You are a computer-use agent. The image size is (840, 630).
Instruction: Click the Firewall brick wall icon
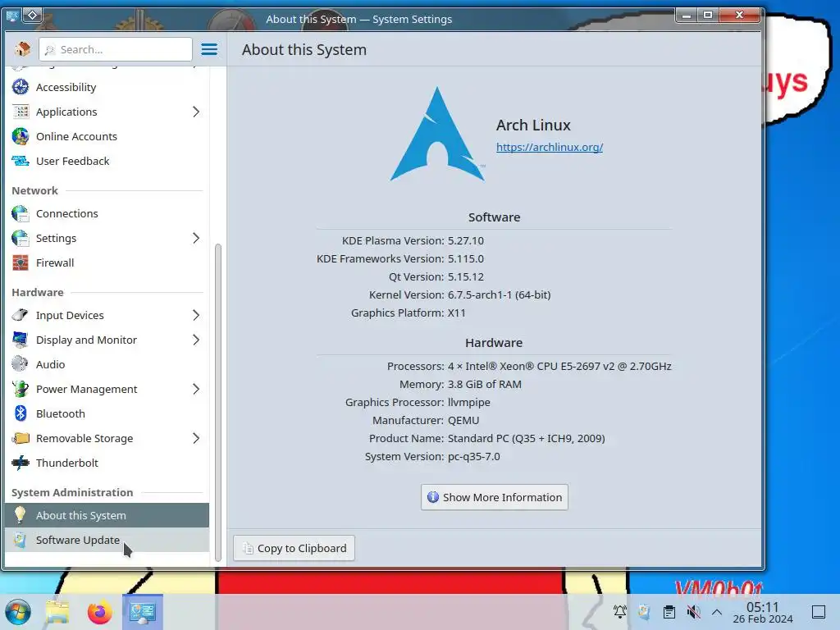point(21,262)
